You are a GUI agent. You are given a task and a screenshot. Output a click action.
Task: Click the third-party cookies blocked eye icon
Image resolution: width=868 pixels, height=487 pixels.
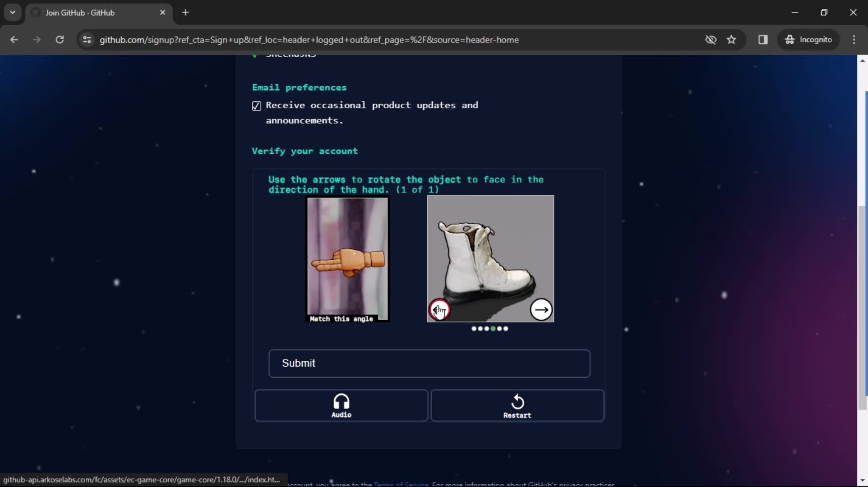click(x=711, y=40)
